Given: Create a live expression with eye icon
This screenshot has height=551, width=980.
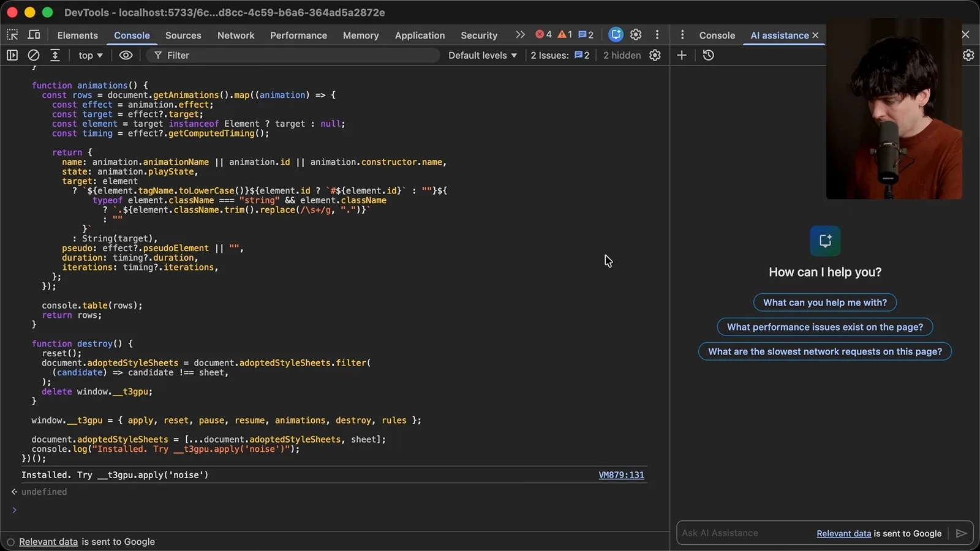Looking at the screenshot, I should tap(126, 55).
